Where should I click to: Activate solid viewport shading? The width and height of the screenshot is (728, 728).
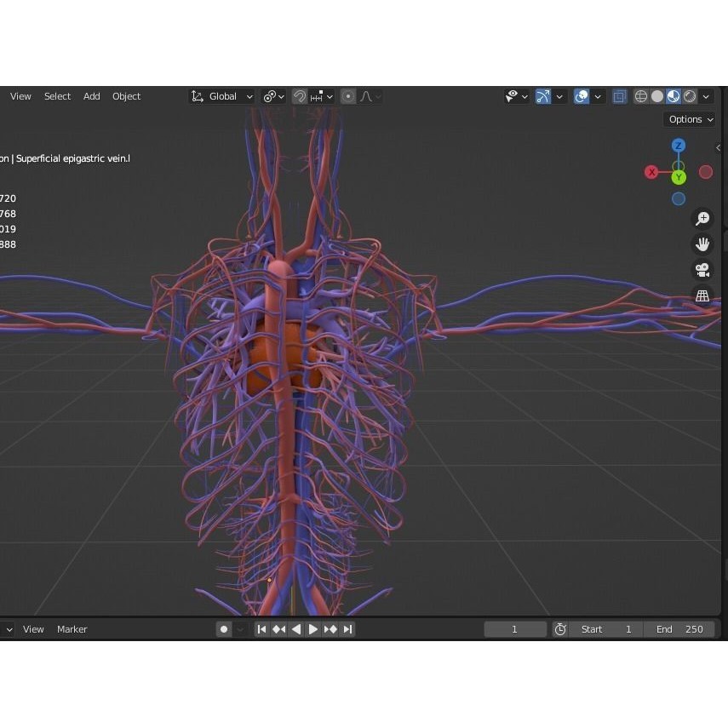(656, 96)
